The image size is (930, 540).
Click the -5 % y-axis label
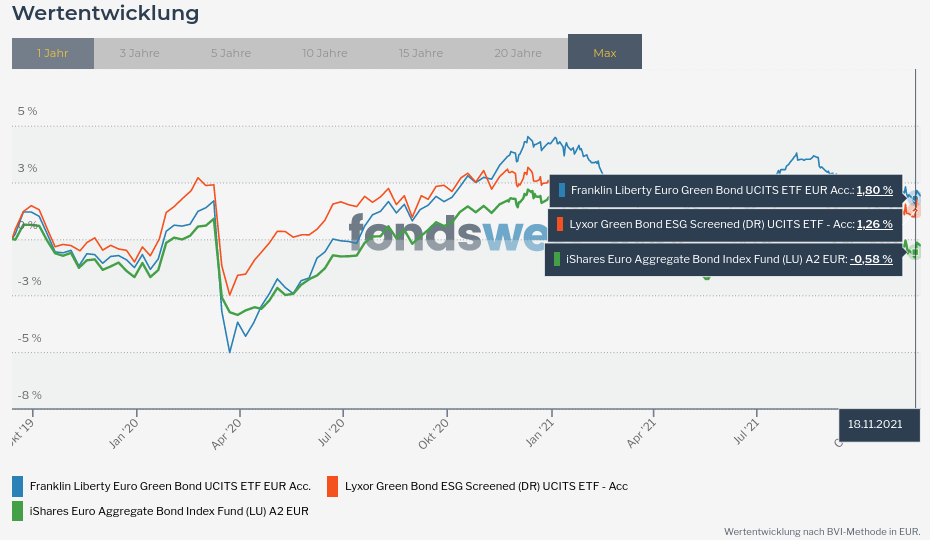click(x=30, y=338)
